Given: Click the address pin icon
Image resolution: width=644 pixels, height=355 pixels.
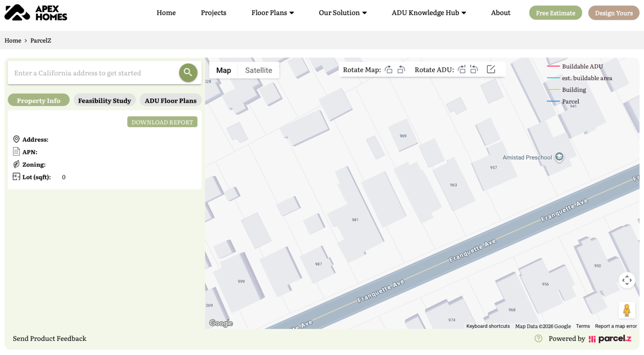Looking at the screenshot, I should click(16, 139).
